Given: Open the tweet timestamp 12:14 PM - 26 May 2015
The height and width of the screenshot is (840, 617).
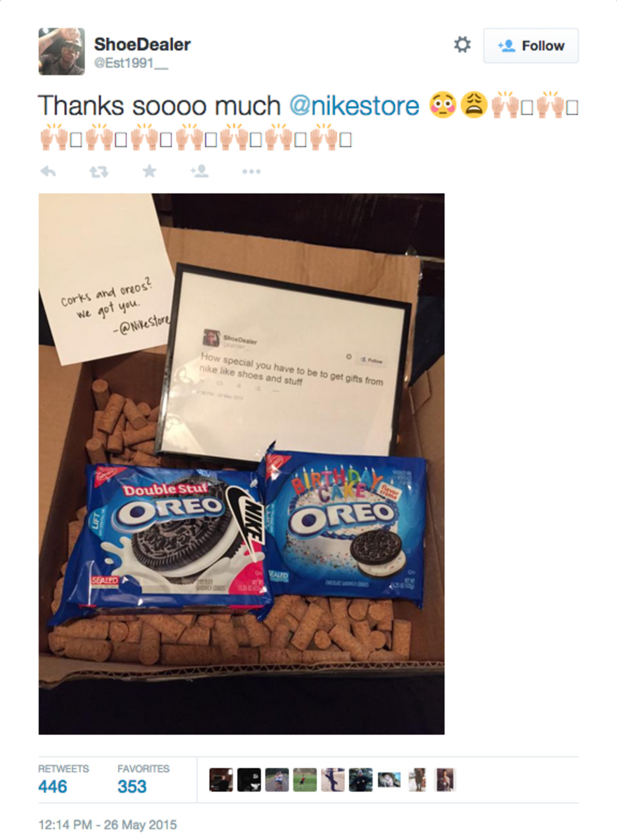Looking at the screenshot, I should click(x=107, y=825).
